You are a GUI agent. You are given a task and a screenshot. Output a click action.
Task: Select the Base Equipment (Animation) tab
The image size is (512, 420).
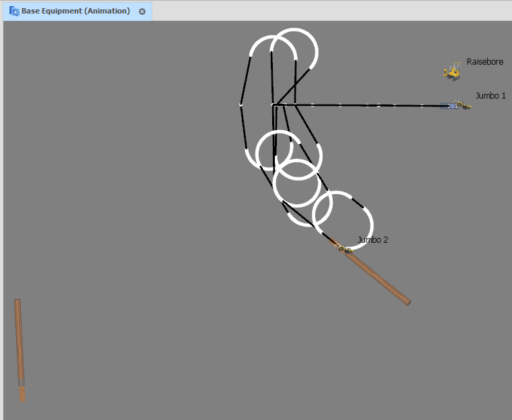[x=77, y=11]
